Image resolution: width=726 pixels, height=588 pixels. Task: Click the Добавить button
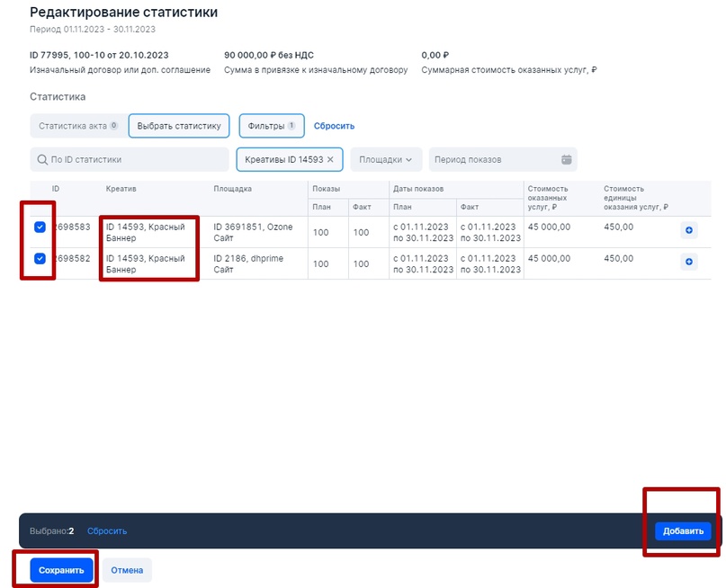683,531
